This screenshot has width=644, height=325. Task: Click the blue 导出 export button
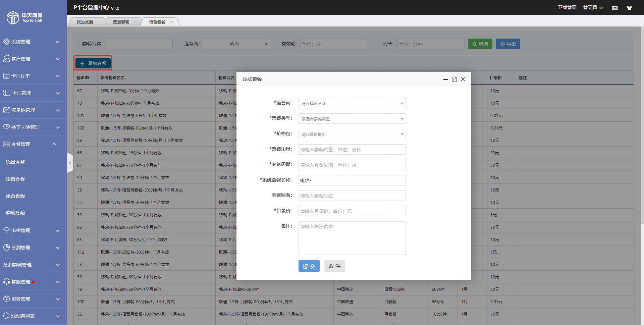click(508, 44)
